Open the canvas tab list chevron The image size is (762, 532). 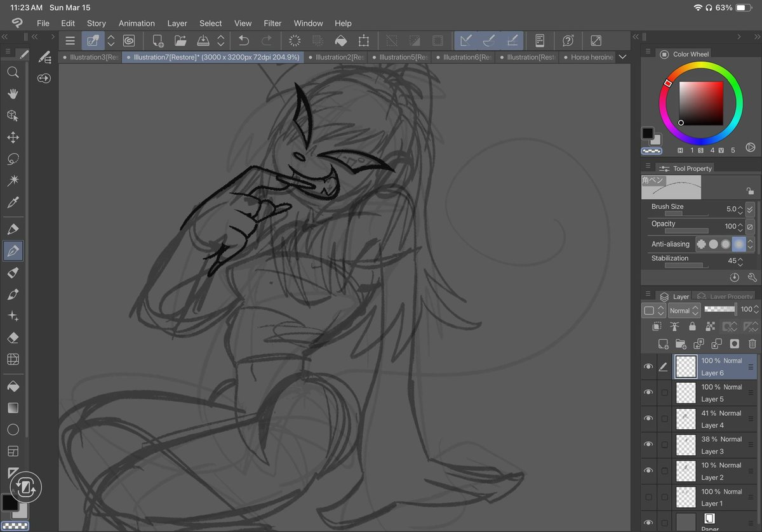[x=622, y=57]
